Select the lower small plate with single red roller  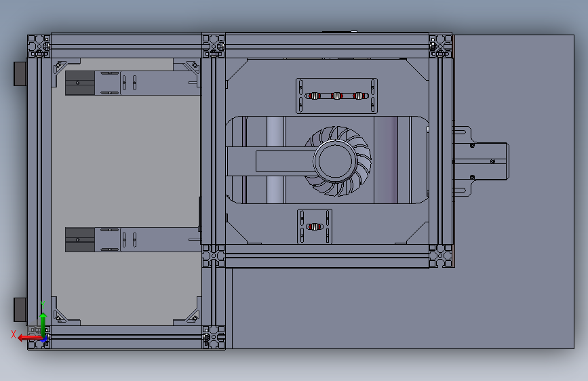(315, 226)
